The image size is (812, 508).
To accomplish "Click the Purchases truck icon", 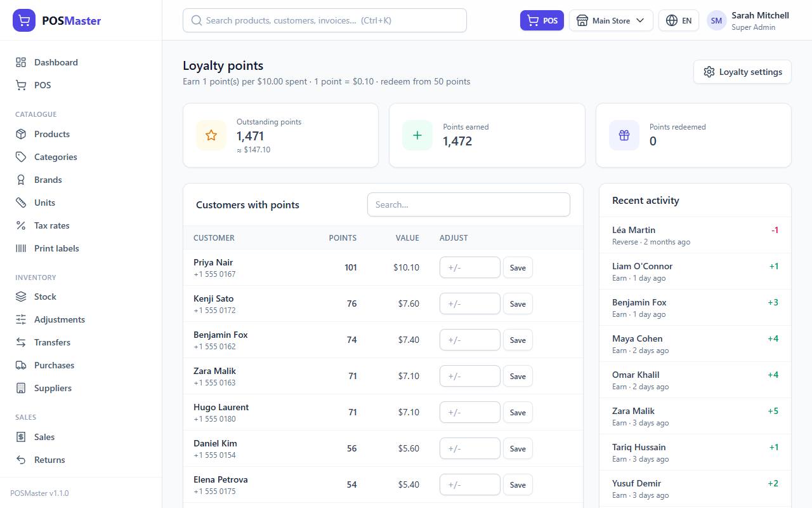I will click(21, 365).
